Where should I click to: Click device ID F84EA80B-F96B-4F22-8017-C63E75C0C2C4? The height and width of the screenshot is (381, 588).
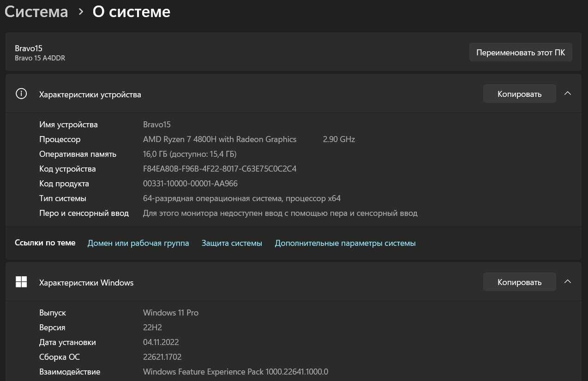pyautogui.click(x=220, y=169)
